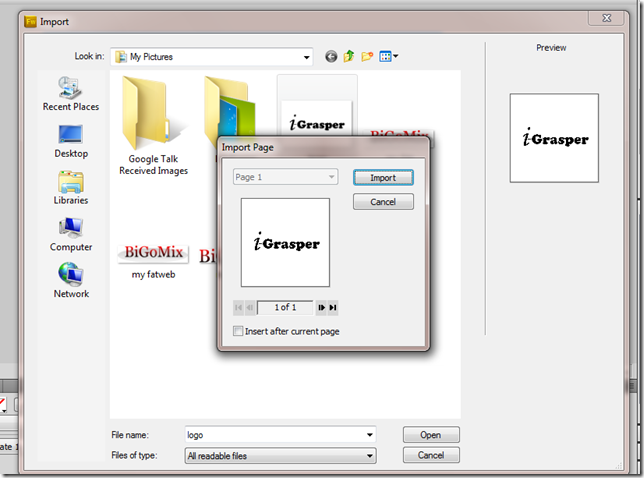Open the File name dropdown list
This screenshot has width=644, height=478.
pos(370,435)
